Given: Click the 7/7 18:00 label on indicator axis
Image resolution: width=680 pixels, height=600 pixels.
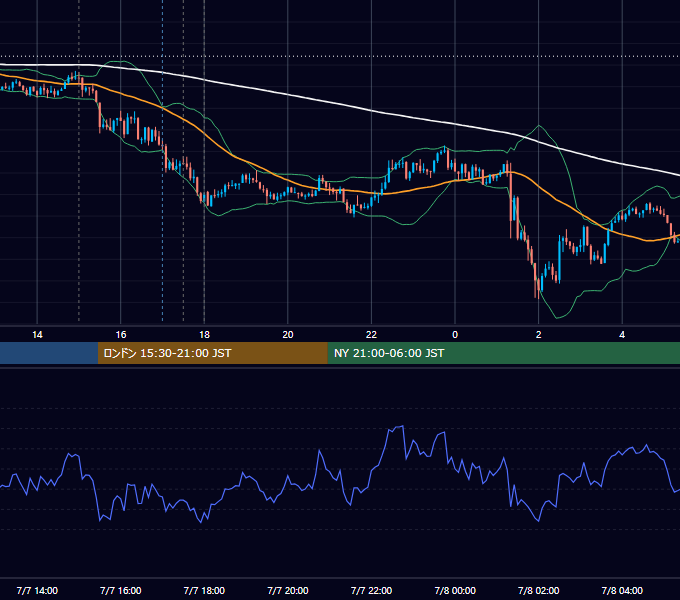Looking at the screenshot, I should [x=204, y=590].
